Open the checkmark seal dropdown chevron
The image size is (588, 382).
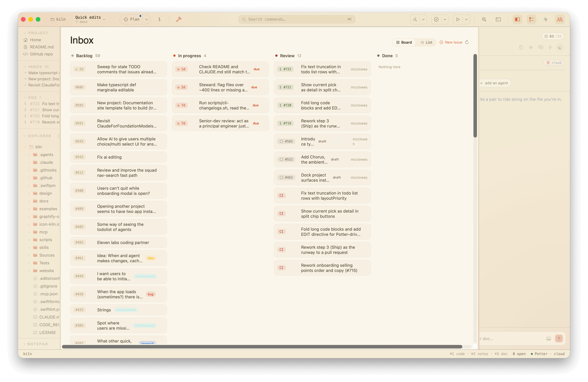445,19
